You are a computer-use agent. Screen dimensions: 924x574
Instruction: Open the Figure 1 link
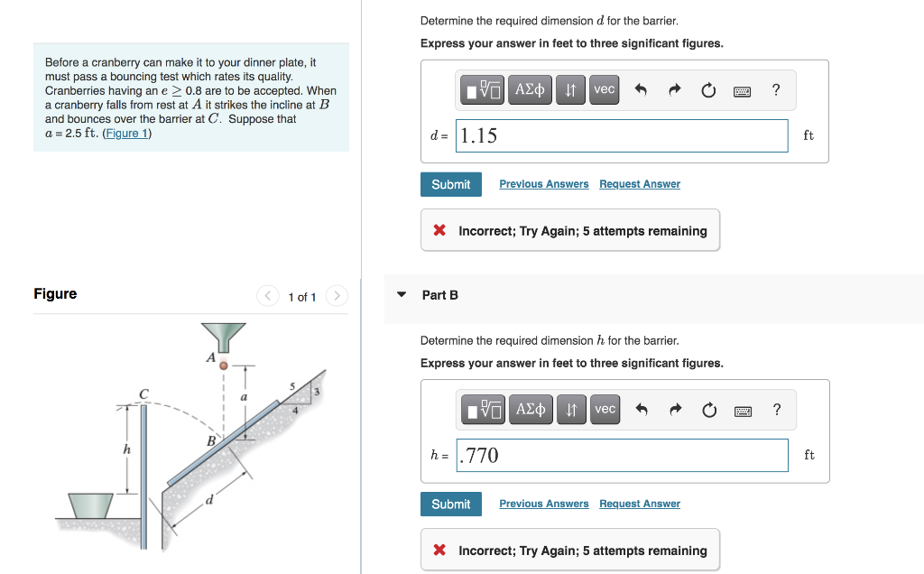126,134
